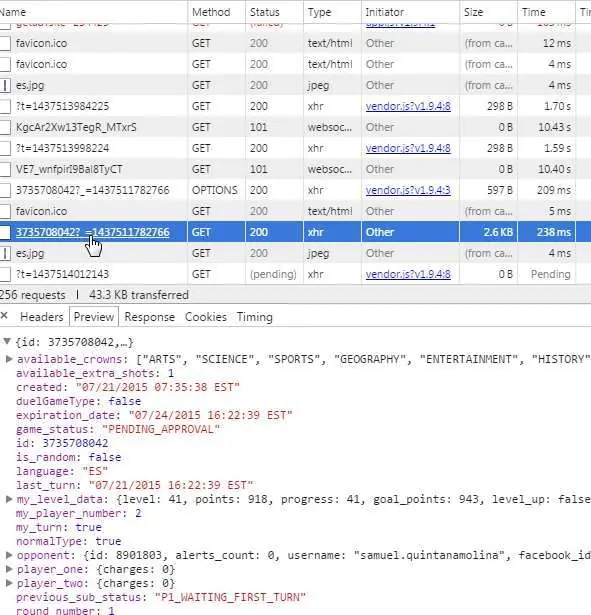This screenshot has height=615, width=591.
Task: Click the 256 requests status text
Action: pyautogui.click(x=33, y=295)
